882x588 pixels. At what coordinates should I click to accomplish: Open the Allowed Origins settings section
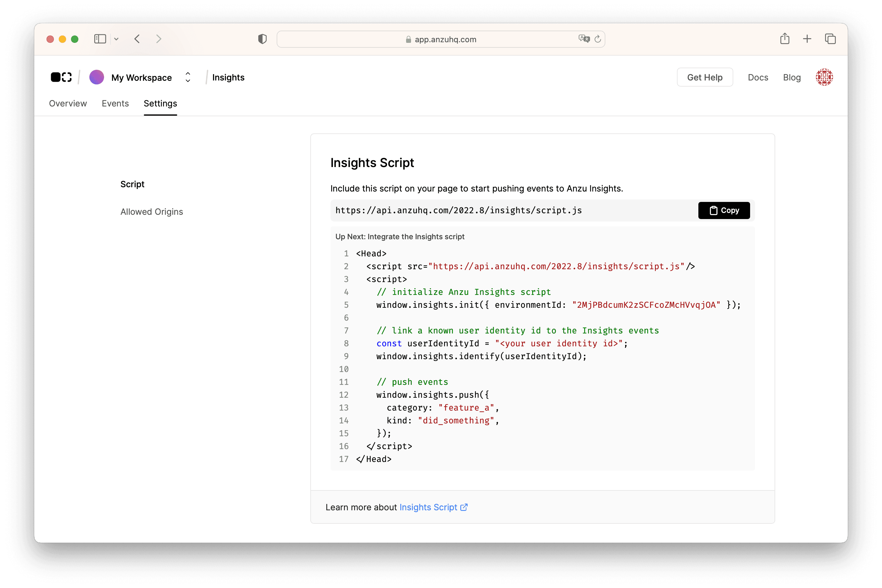tap(151, 212)
